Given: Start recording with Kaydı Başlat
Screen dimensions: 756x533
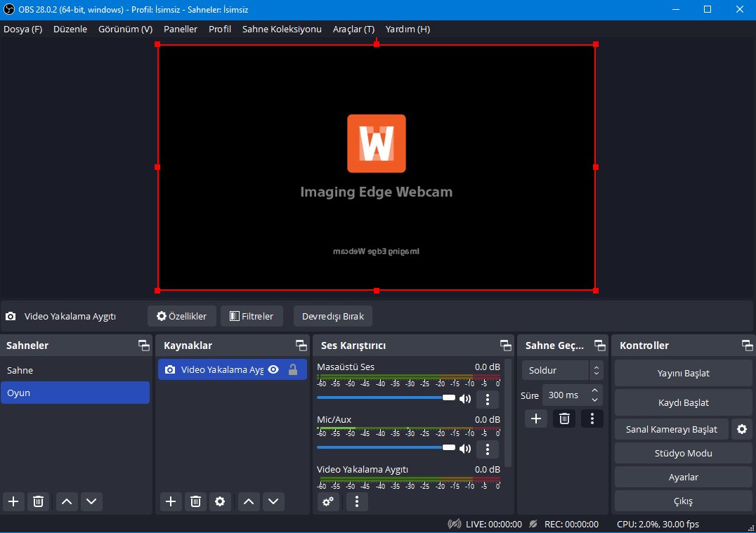Looking at the screenshot, I should [683, 402].
